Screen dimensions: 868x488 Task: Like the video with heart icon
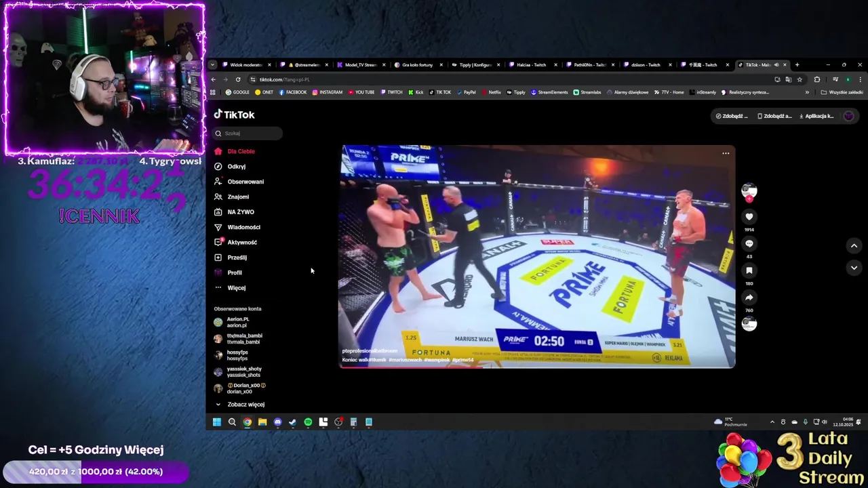click(749, 217)
